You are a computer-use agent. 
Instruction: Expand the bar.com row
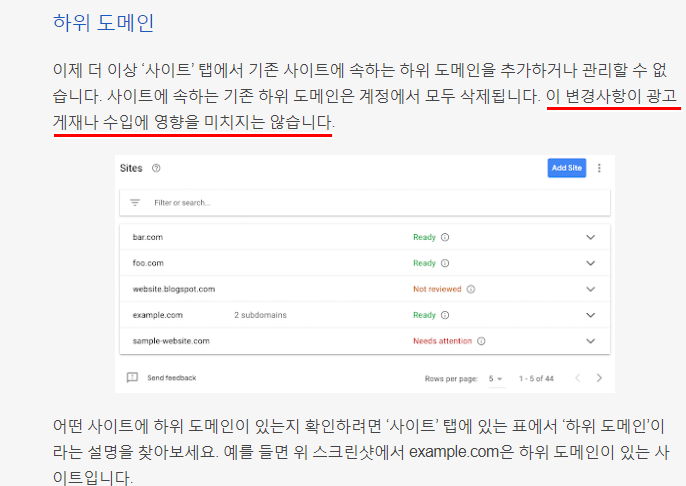(x=591, y=237)
